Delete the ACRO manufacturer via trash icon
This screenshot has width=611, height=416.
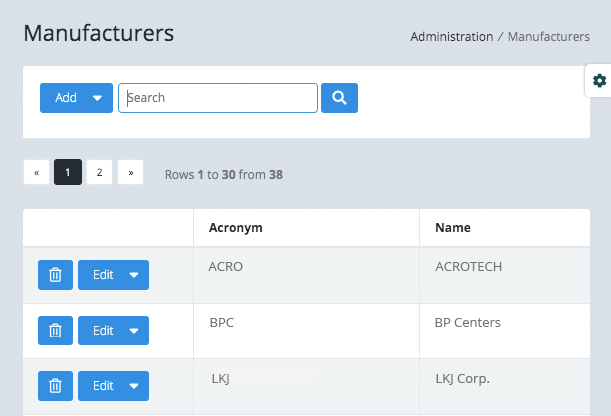[55, 275]
